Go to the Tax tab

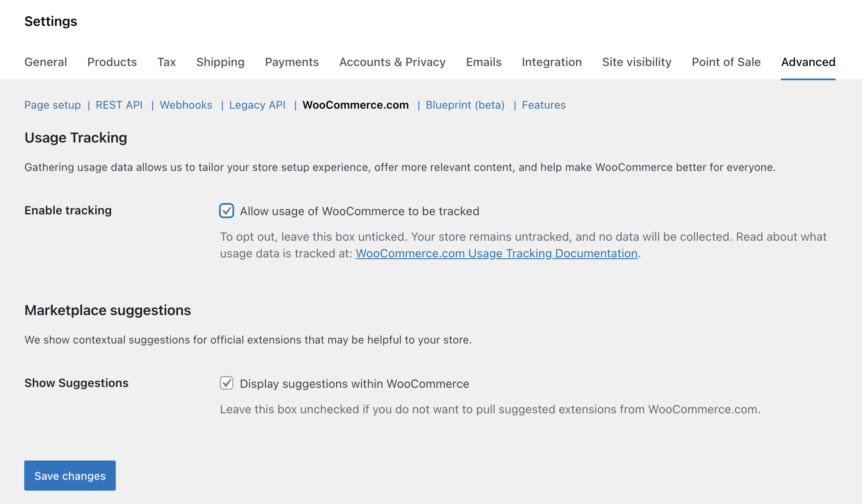coord(166,62)
